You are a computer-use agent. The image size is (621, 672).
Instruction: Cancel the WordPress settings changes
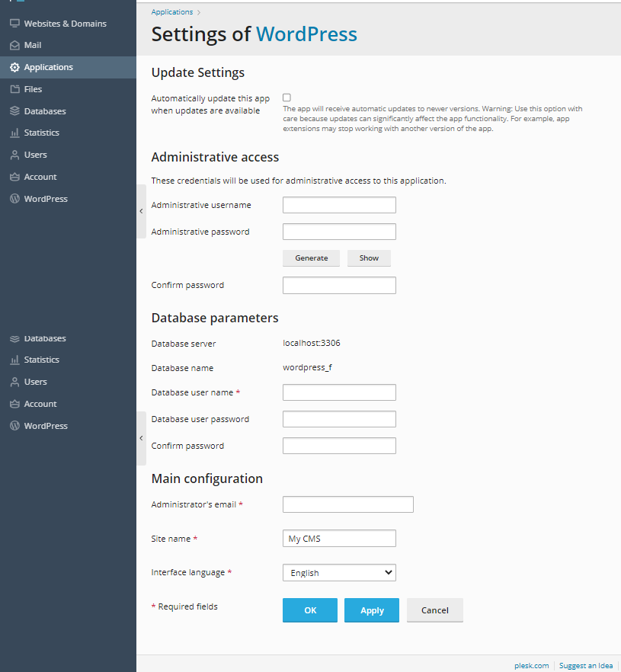pos(434,610)
